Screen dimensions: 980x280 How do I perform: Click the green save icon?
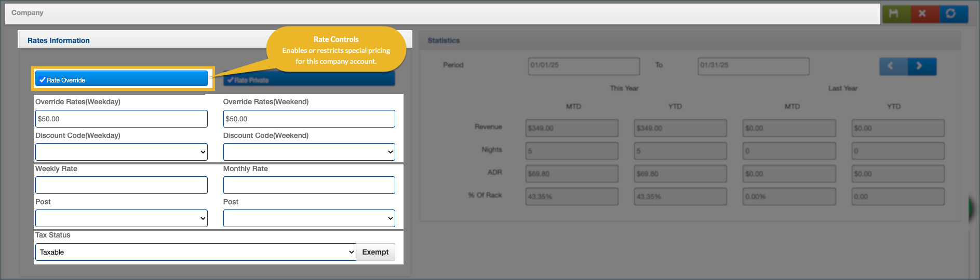pos(894,13)
